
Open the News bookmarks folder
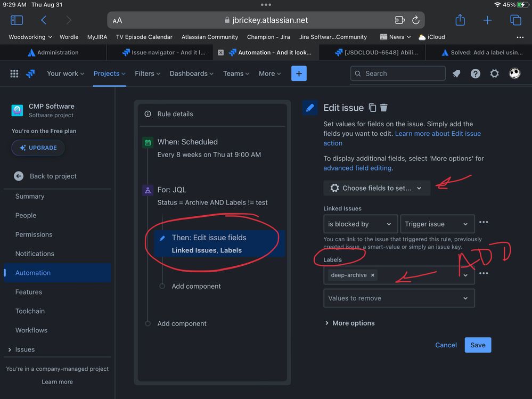[396, 37]
